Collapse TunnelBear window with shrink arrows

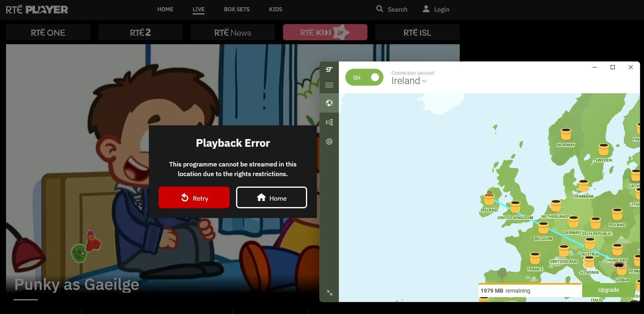click(x=330, y=293)
